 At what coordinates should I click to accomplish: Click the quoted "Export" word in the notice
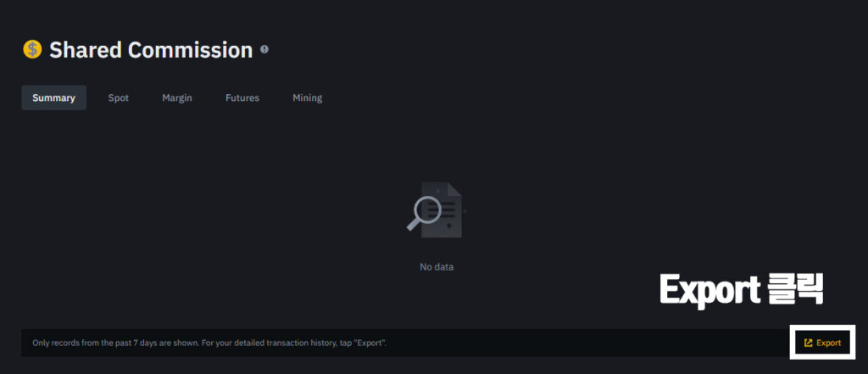click(x=370, y=343)
